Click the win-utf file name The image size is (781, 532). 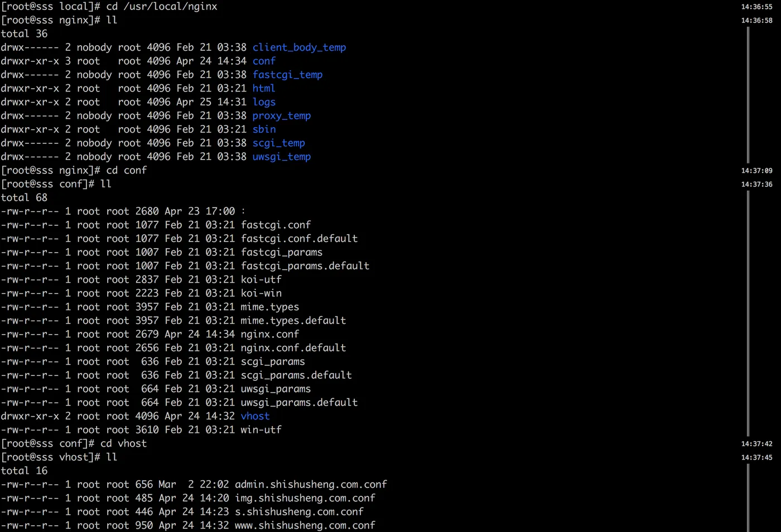pos(261,430)
